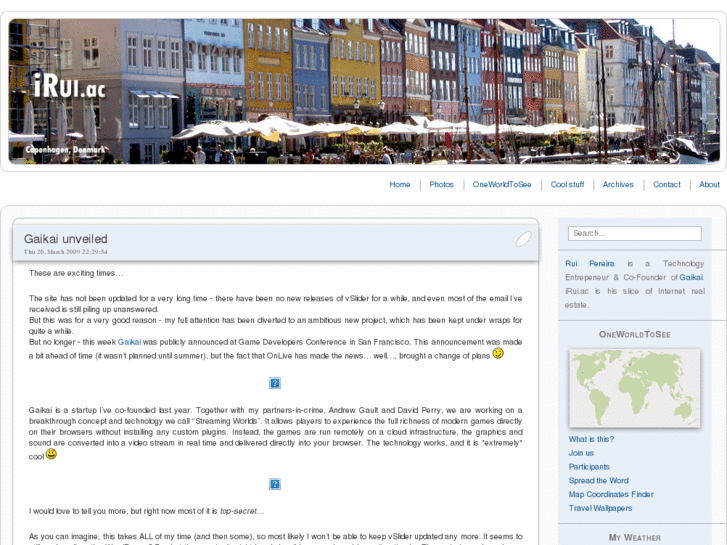This screenshot has height=545, width=727.
Task: Open the Cool stuff navigation item
Action: point(567,185)
